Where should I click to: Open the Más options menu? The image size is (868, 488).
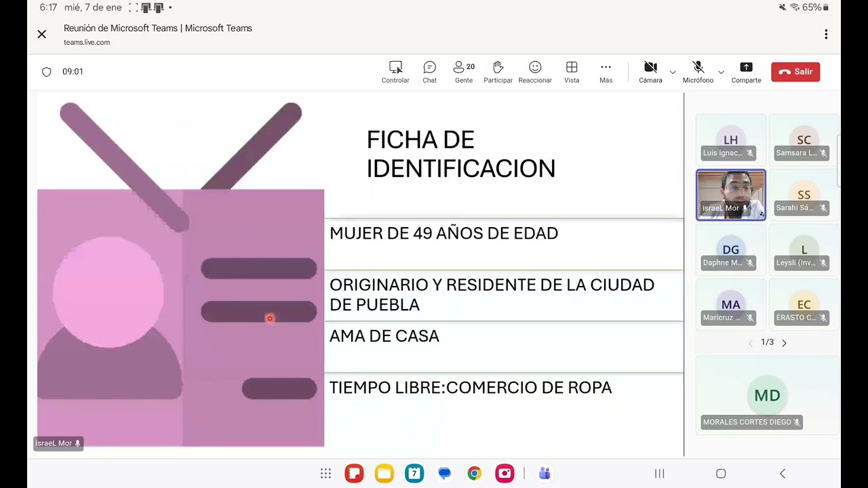click(x=606, y=72)
